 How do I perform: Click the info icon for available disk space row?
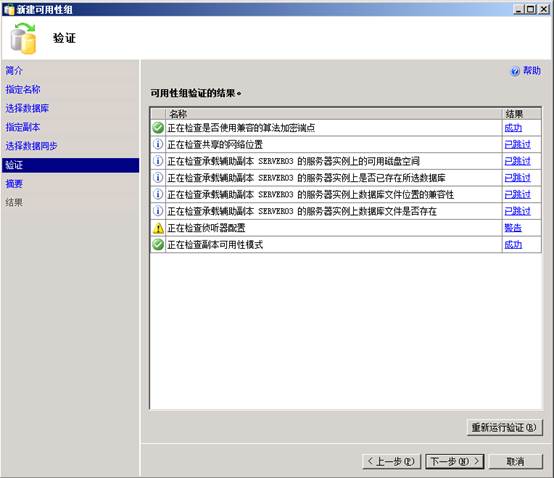(158, 161)
